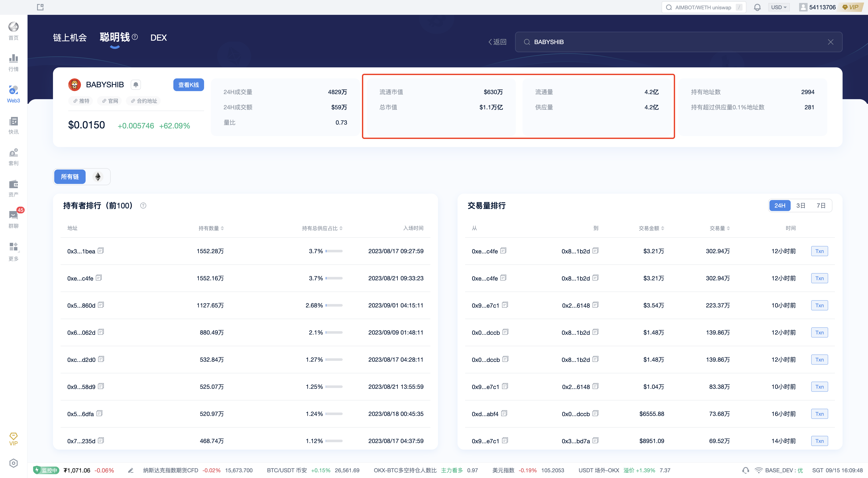Select the 3日 trade ranking period
Viewport: 868px width, 478px height.
pos(801,206)
